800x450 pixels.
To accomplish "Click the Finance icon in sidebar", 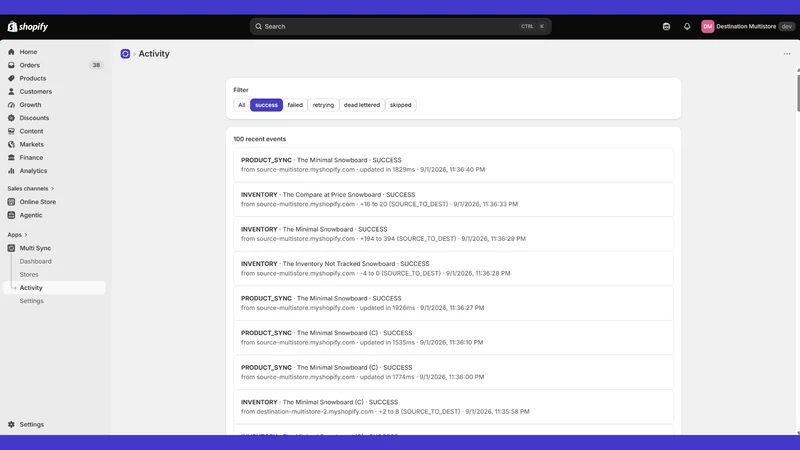I will point(11,158).
